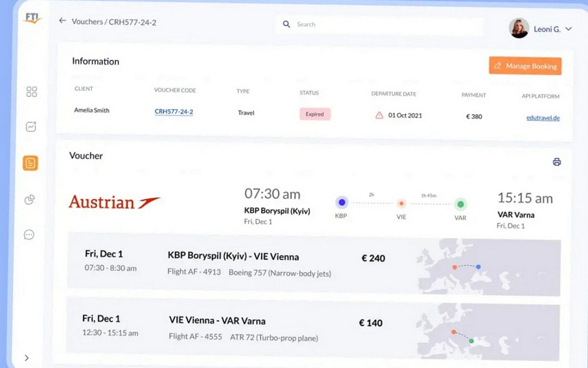Open the edutravel.de platform link
The height and width of the screenshot is (368, 588).
coord(543,118)
